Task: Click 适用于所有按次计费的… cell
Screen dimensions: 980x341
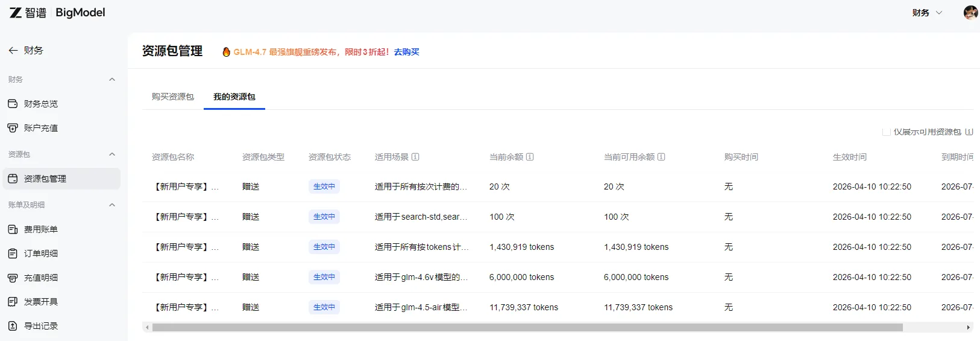Action: (x=421, y=186)
